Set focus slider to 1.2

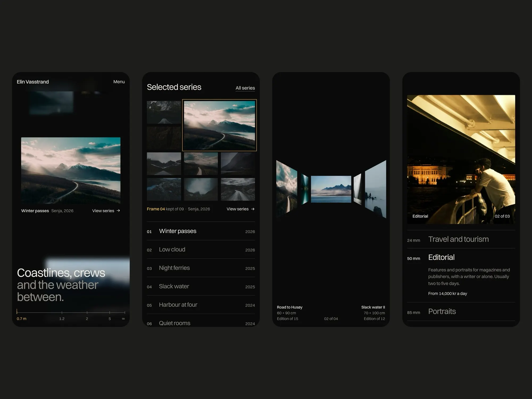tap(62, 319)
